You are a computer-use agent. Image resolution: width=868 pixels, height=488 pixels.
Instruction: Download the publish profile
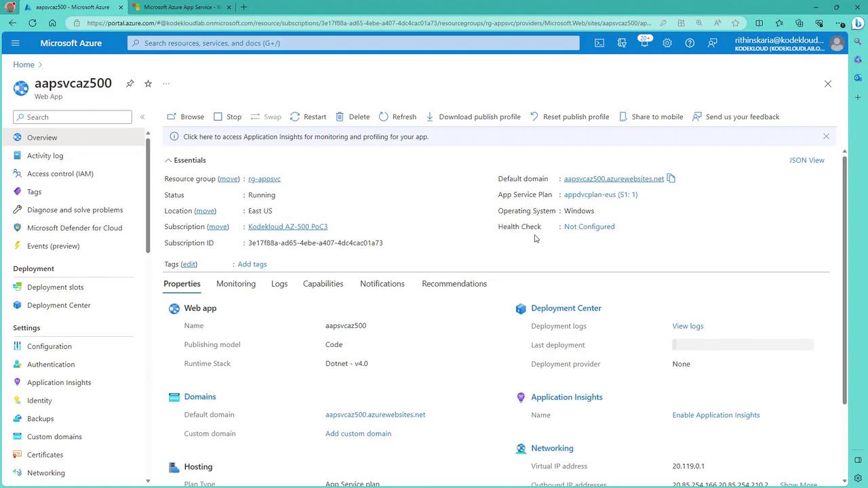point(473,117)
